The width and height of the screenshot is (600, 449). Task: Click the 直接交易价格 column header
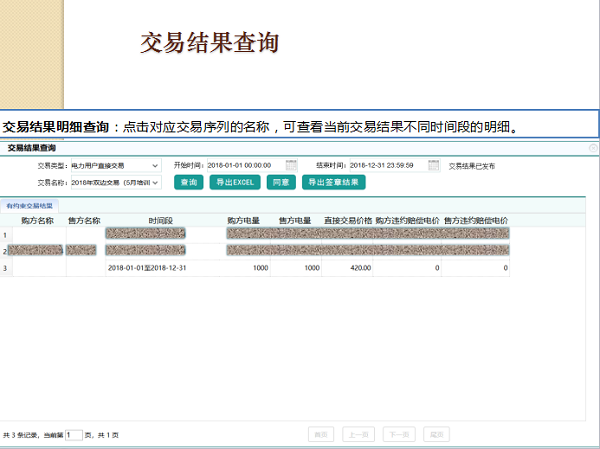tap(347, 219)
